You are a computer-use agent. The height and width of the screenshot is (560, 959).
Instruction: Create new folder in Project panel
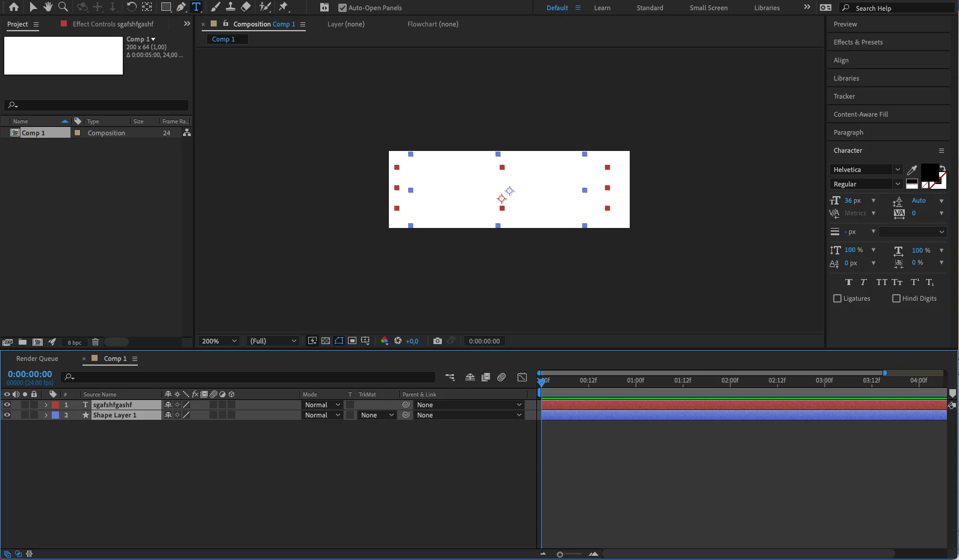(22, 342)
